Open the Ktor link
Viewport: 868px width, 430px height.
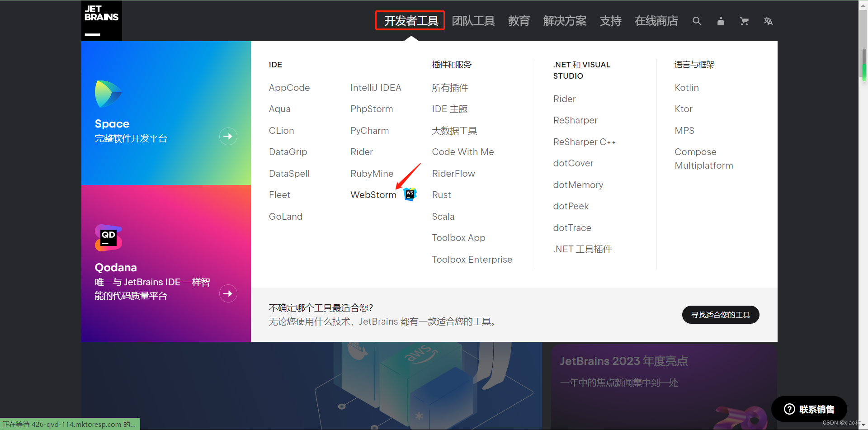[x=684, y=109]
